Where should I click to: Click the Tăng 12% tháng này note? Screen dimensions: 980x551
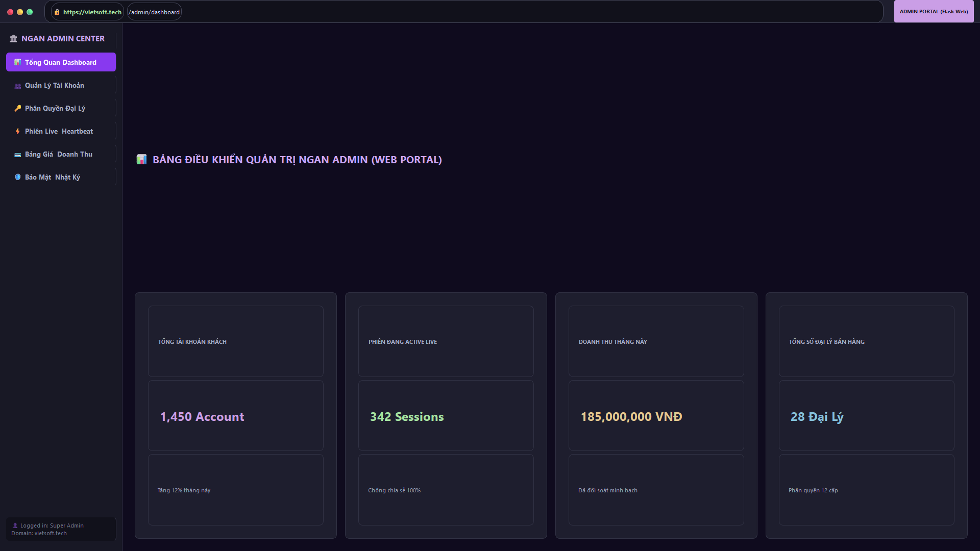184,490
